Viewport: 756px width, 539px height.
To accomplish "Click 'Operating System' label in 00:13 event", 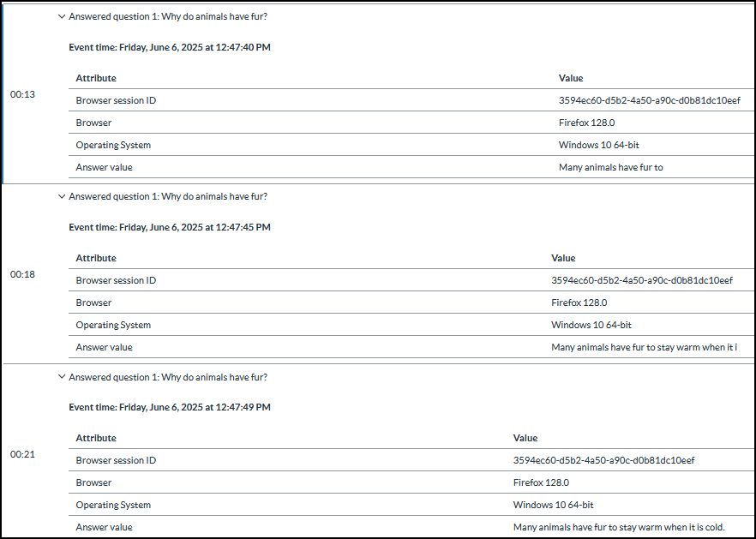I will 113,145.
